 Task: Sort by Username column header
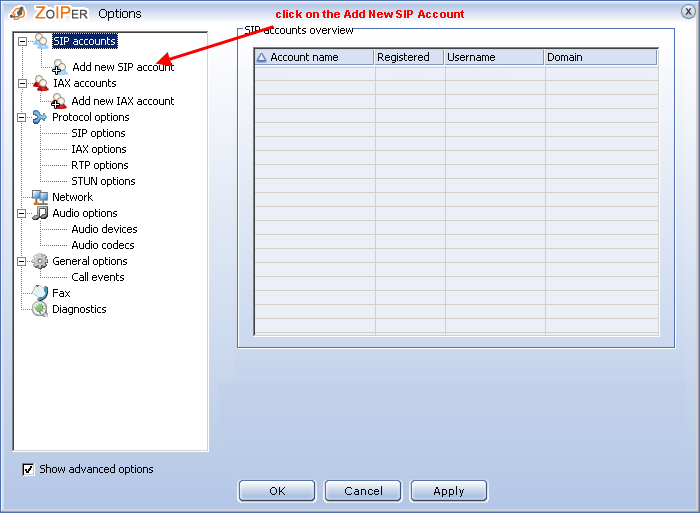(x=494, y=57)
